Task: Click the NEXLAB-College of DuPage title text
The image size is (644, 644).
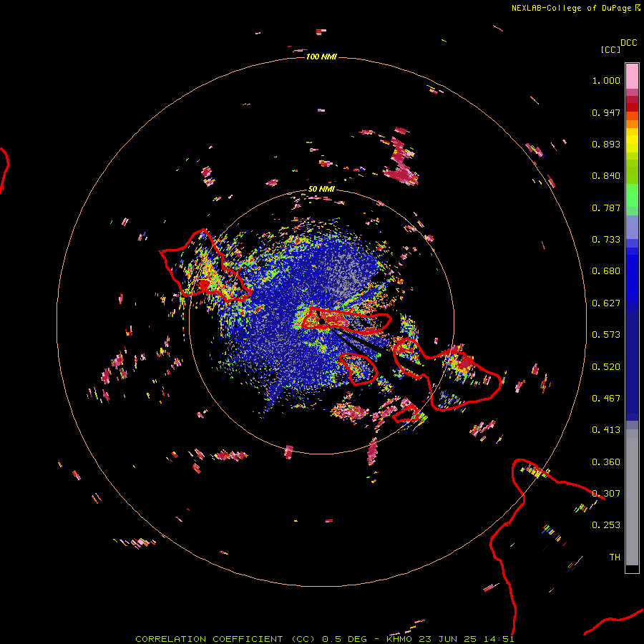Action: 575,8
